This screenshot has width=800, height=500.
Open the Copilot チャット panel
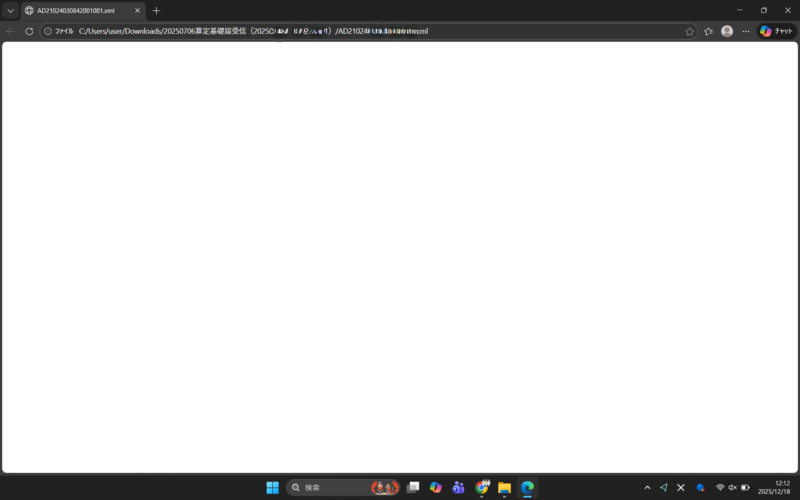coord(777,31)
